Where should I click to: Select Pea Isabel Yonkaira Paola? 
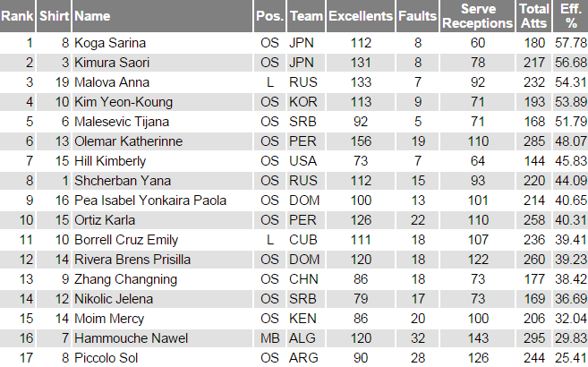pos(150,201)
